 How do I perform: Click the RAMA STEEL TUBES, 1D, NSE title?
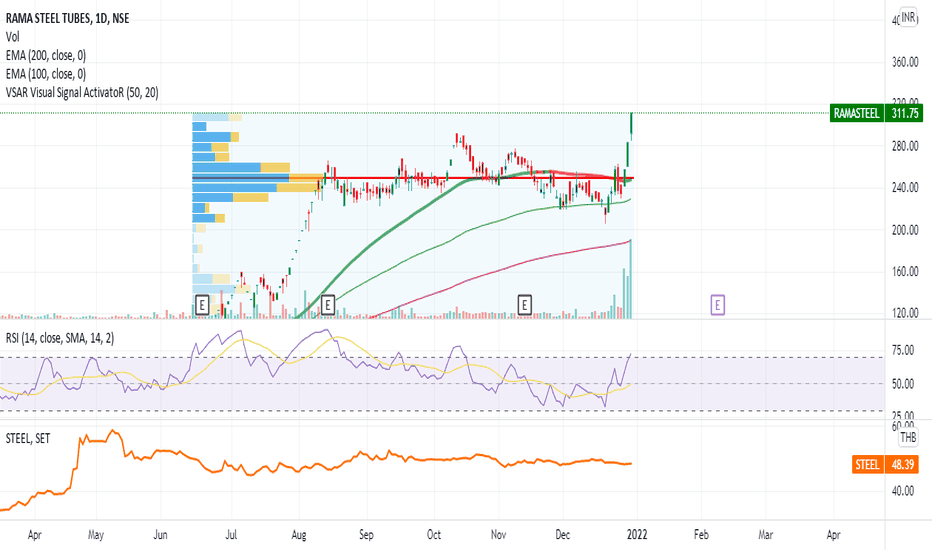coord(67,18)
